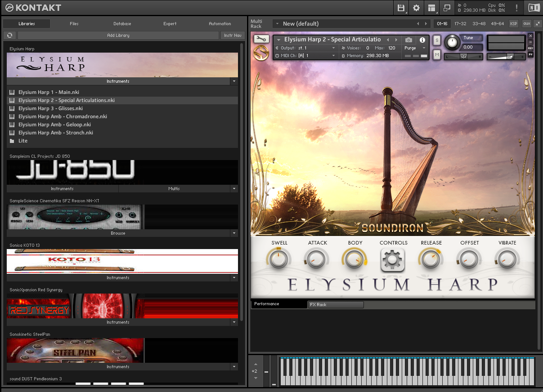Select rack page 17-32
This screenshot has width=543, height=392.
pyautogui.click(x=460, y=23)
